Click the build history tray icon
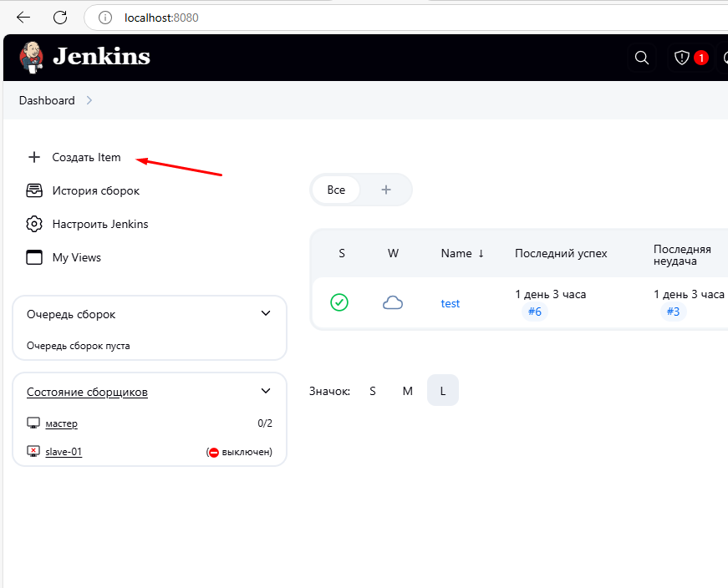Screen dimensions: 728x588 point(34,190)
